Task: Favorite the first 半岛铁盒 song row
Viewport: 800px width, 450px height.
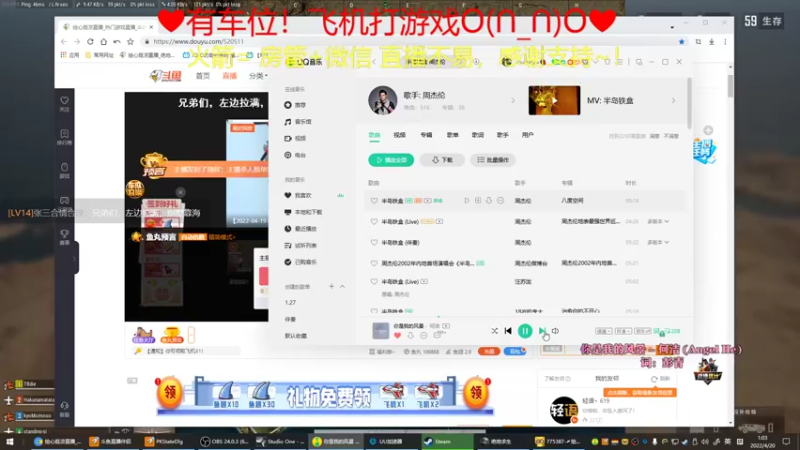Action: [374, 201]
